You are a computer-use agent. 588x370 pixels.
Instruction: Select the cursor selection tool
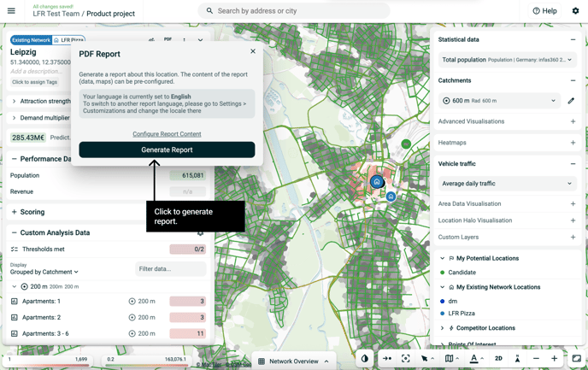425,359
